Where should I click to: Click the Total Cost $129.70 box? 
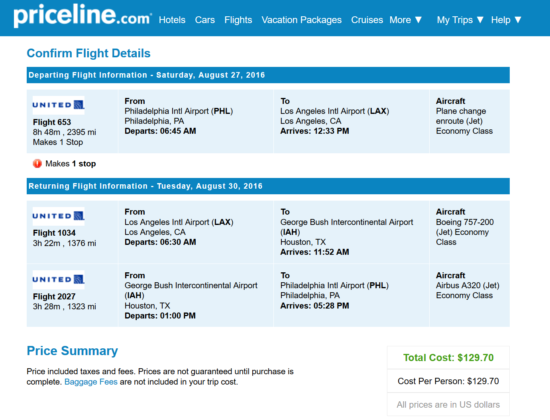(x=448, y=358)
